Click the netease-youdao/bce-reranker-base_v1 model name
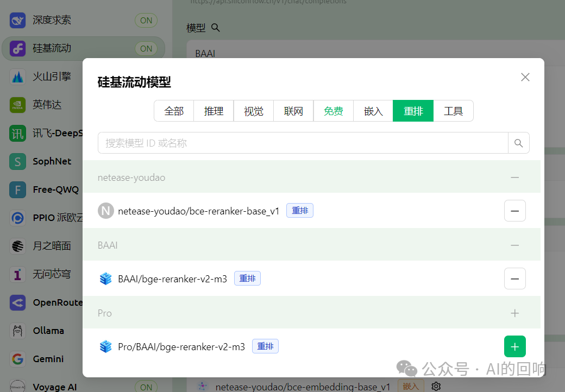This screenshot has height=392, width=565. 198,211
